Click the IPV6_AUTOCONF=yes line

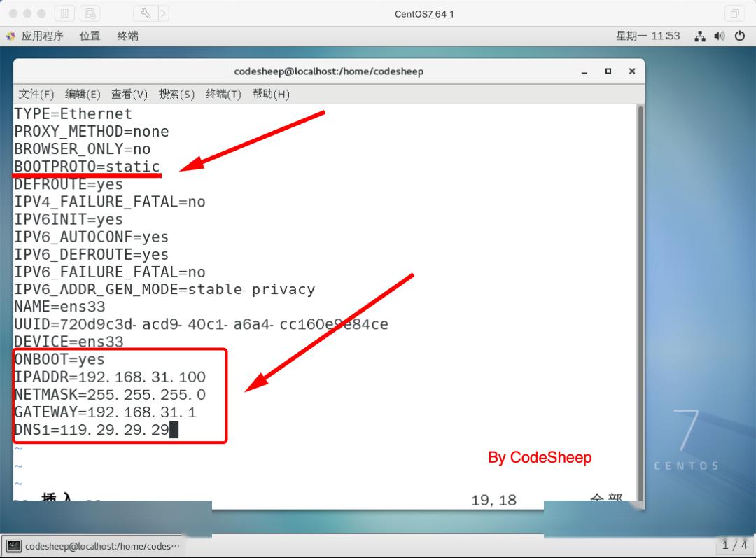point(92,237)
